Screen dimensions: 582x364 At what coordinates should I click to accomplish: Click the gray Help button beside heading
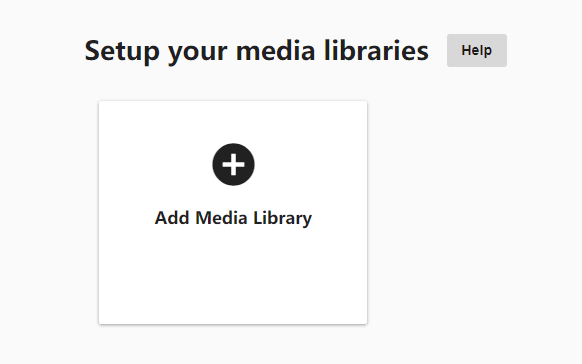[477, 50]
